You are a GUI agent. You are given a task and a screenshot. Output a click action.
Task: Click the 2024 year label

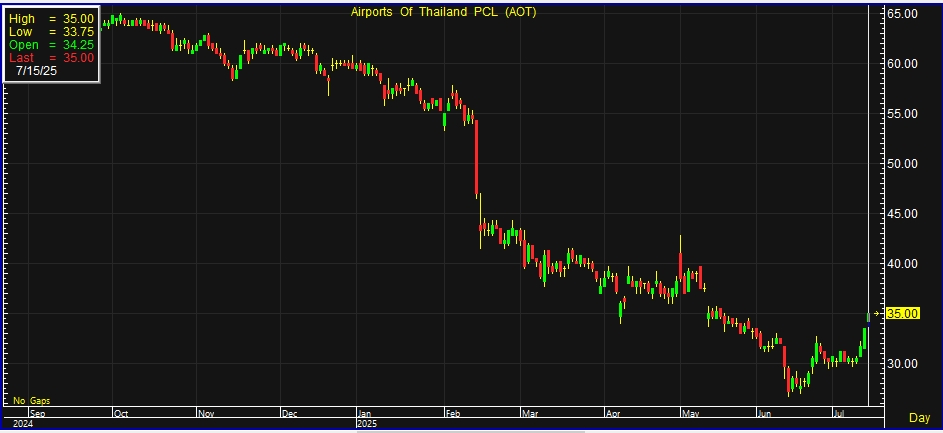(x=23, y=423)
